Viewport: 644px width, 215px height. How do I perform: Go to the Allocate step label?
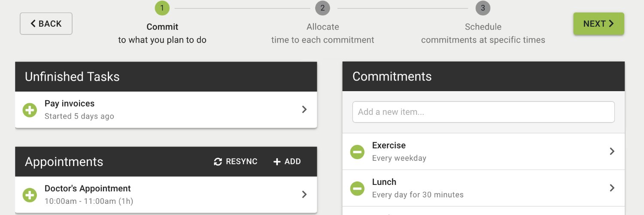click(x=323, y=27)
